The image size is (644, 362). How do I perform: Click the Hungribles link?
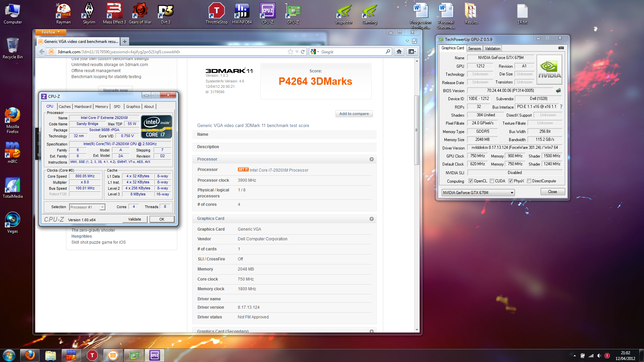[82, 236]
